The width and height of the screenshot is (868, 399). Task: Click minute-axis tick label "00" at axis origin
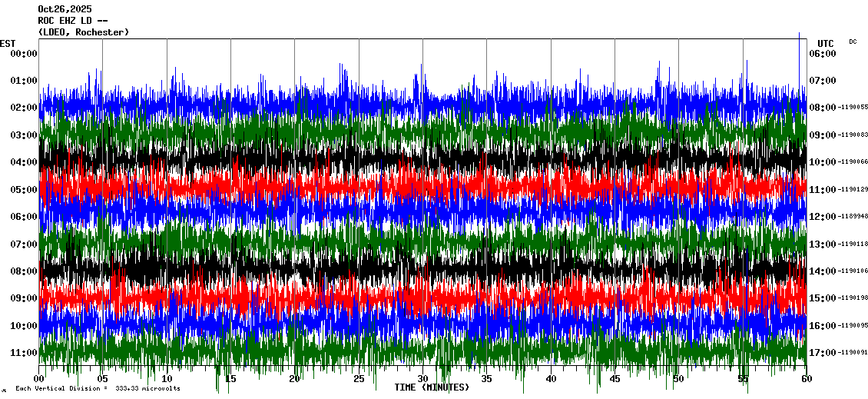38,379
